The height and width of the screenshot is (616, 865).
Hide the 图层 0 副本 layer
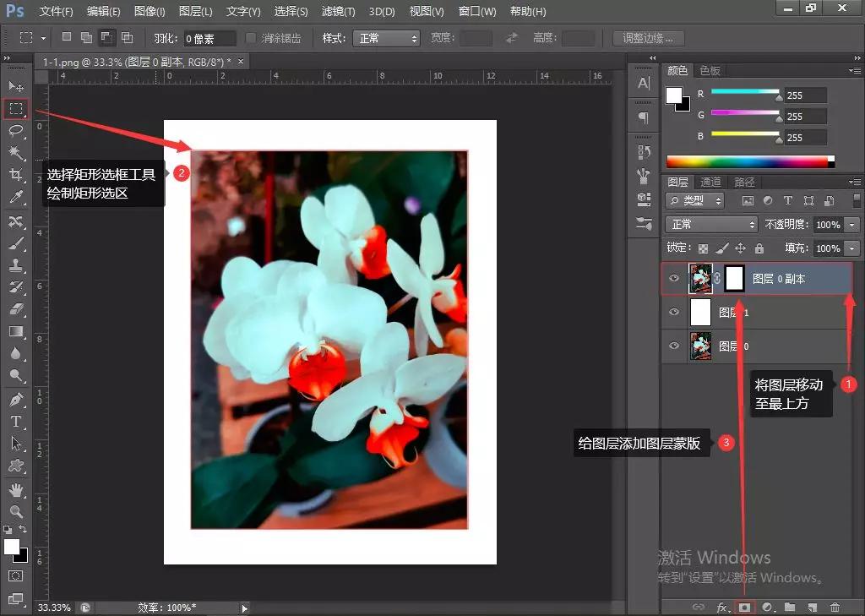click(x=674, y=278)
